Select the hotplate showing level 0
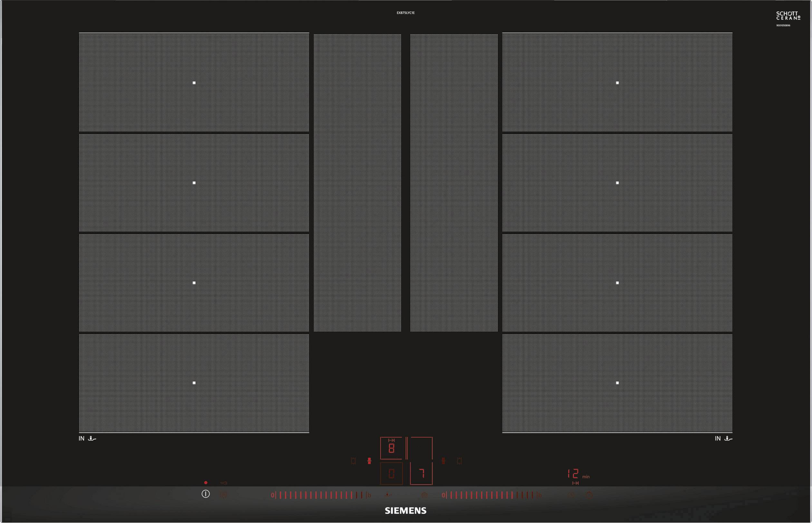 (x=391, y=473)
